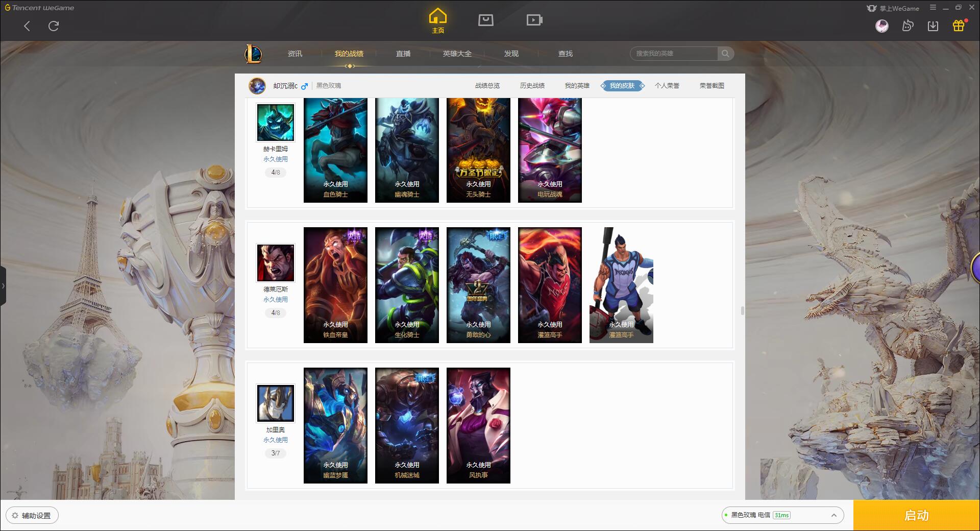Switch to 我的英雄 section

[577, 86]
